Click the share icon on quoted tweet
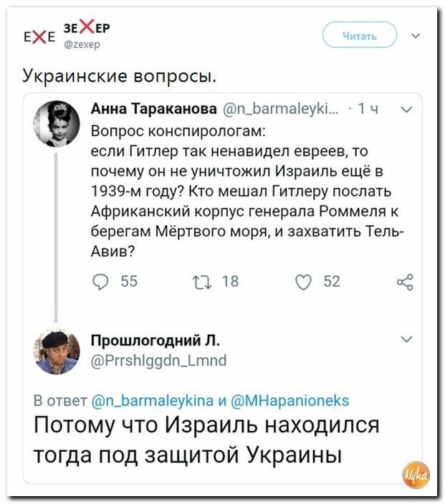Image resolution: width=445 pixels, height=504 pixels. coord(405,282)
